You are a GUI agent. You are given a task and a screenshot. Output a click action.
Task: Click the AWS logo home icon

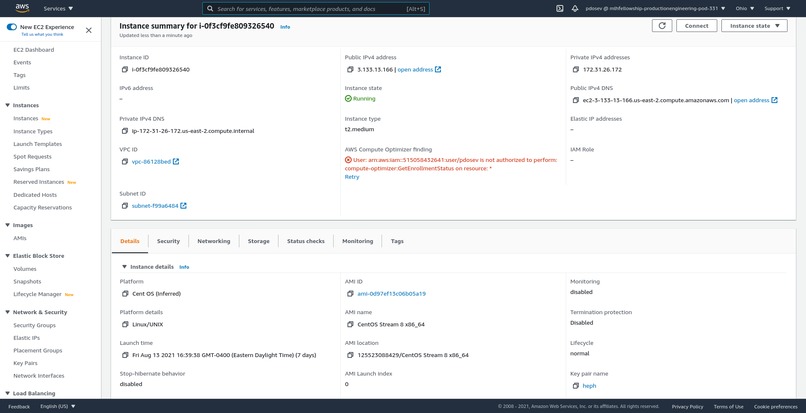pyautogui.click(x=22, y=8)
